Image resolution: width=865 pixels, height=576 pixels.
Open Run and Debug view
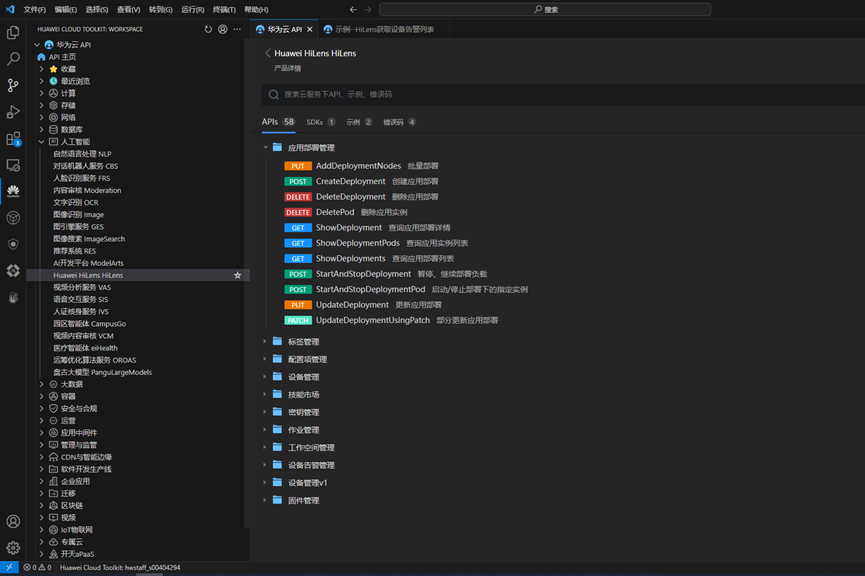[13, 111]
